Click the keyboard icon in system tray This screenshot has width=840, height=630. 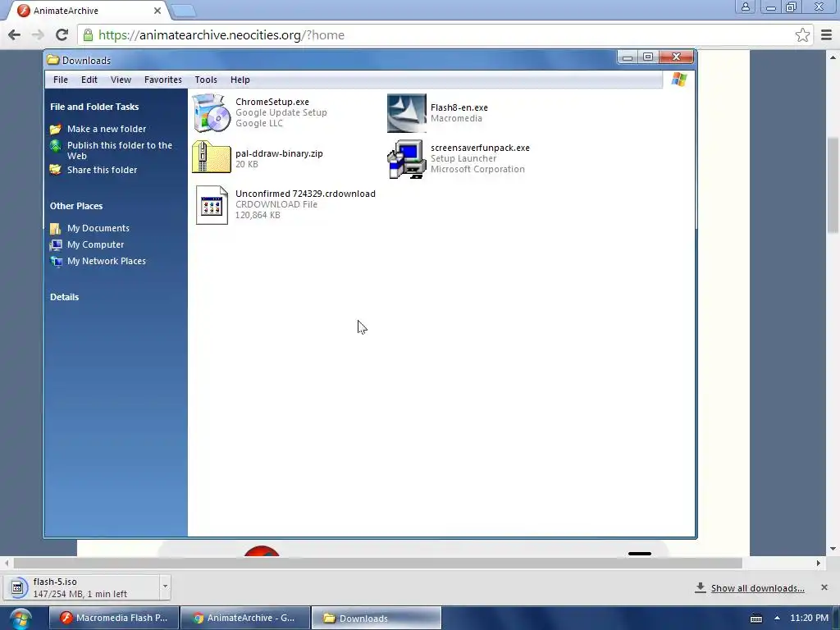[756, 619]
